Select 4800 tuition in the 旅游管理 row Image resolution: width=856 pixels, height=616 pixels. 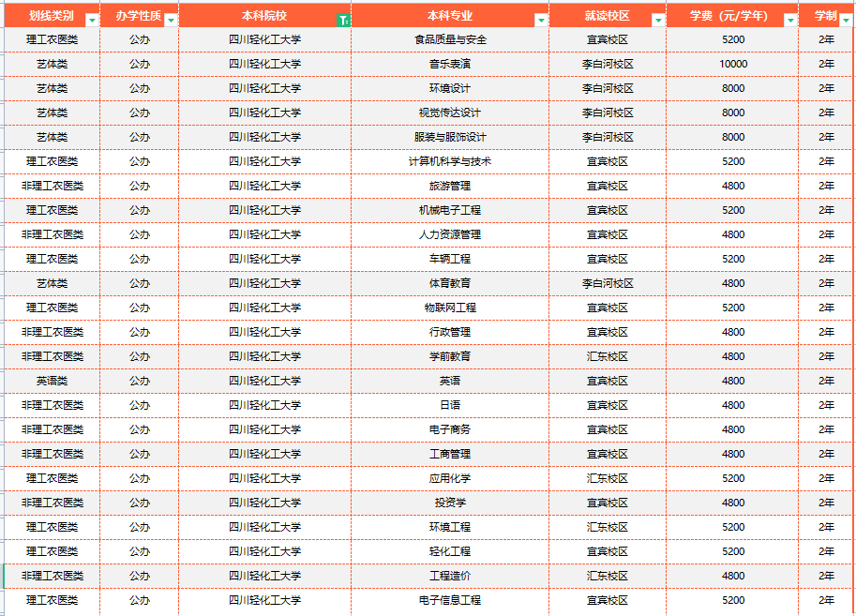(x=732, y=187)
